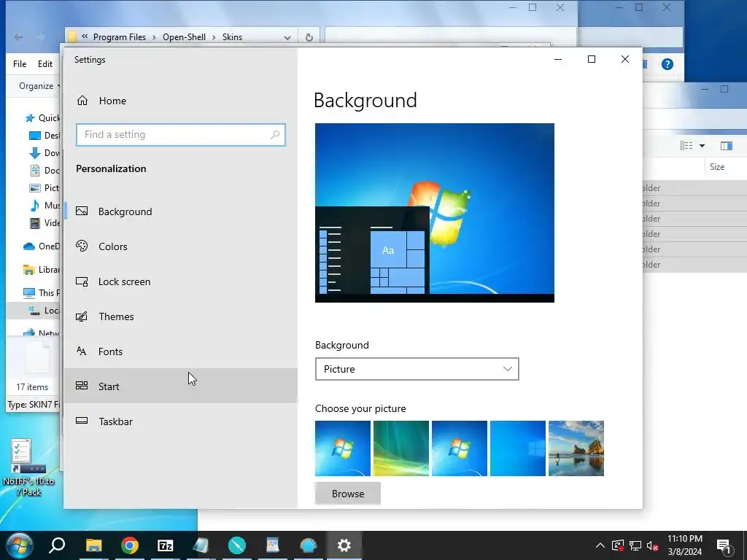Click the Lock screen icon
The height and width of the screenshot is (560, 747).
82,281
